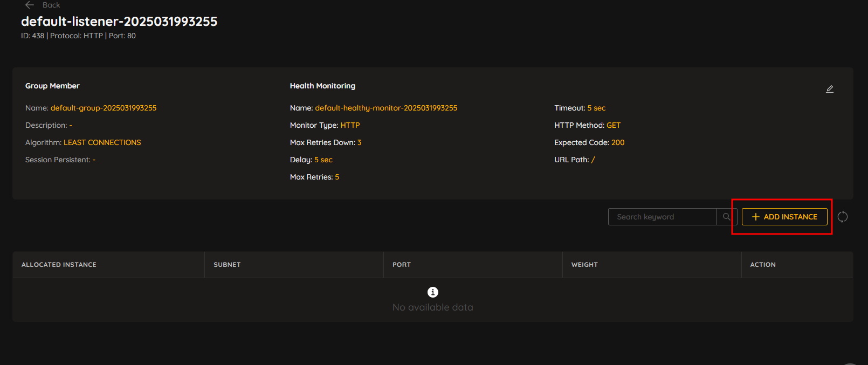Click the Delay 5 sec value

(x=323, y=160)
